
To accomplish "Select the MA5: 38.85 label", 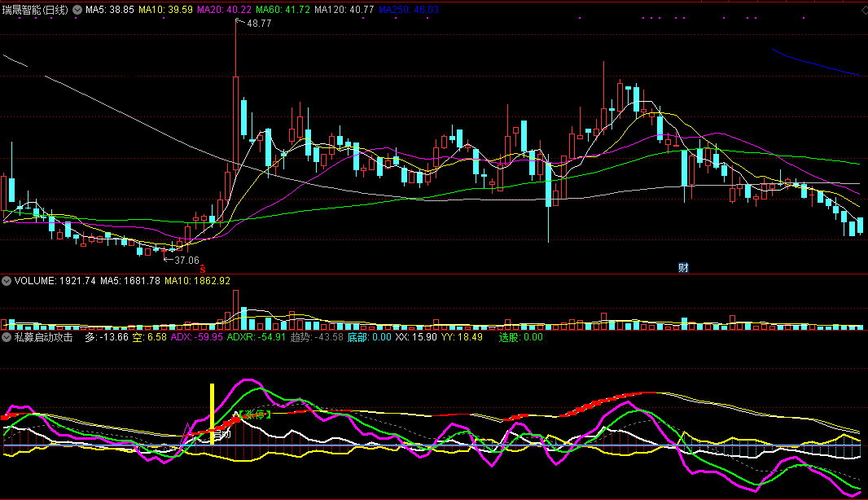I will coord(110,10).
